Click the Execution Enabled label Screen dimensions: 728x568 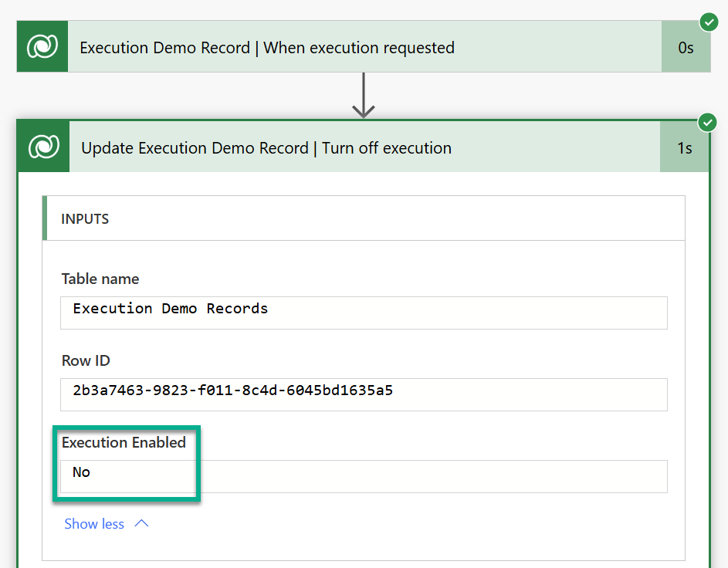[x=124, y=442]
